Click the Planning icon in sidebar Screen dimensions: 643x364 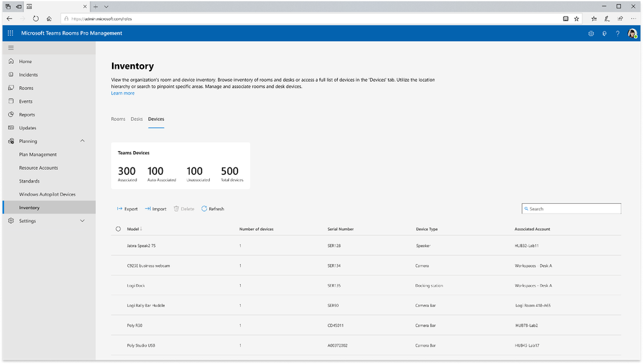click(x=11, y=141)
